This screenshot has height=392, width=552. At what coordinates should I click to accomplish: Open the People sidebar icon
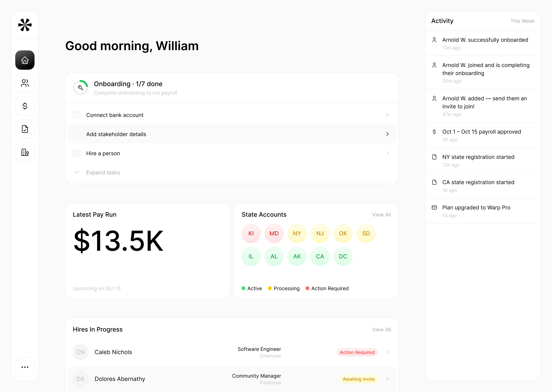click(x=25, y=83)
